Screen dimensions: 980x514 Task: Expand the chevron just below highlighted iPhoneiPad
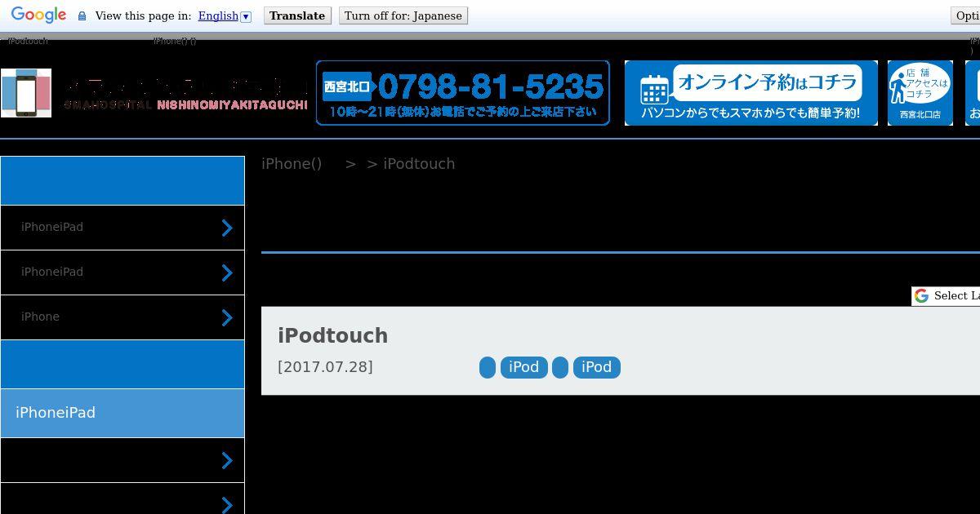227,460
